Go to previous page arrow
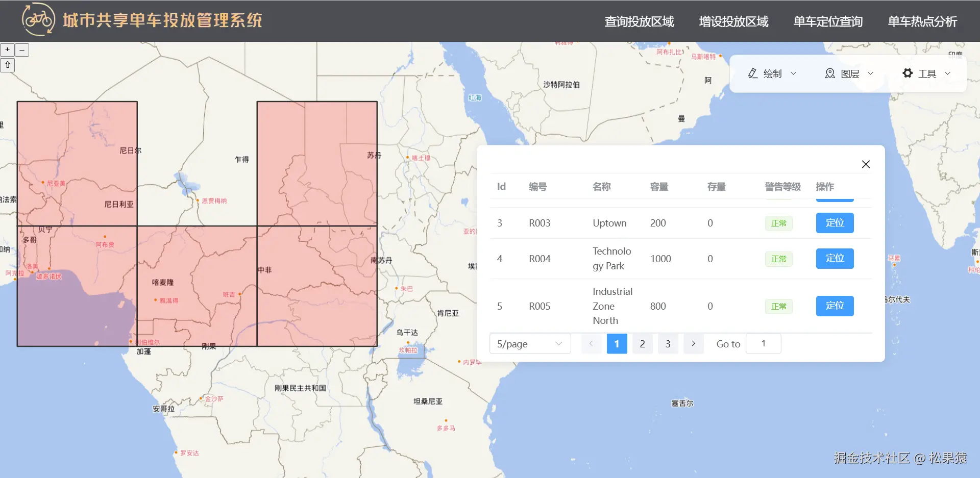980x478 pixels. click(x=591, y=344)
